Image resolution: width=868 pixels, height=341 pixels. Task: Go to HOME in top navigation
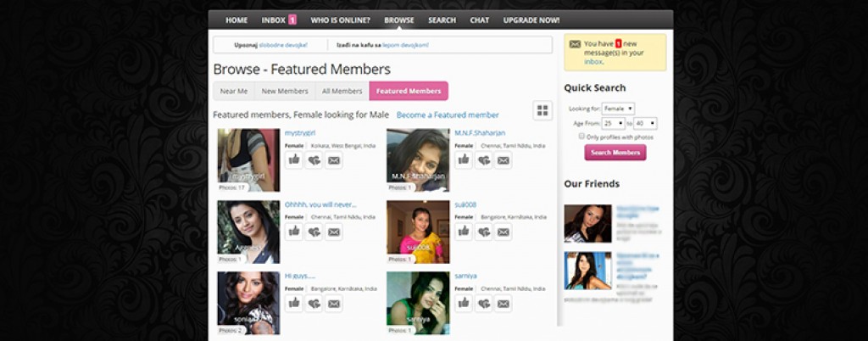[x=236, y=20]
